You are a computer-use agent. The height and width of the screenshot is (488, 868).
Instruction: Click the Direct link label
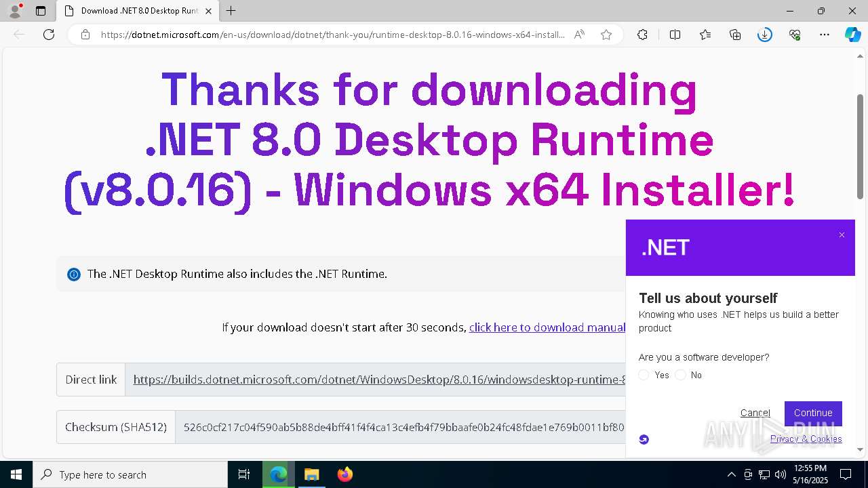91,380
